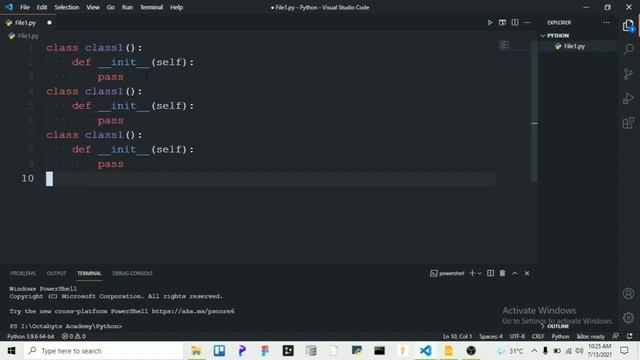640x360 pixels.
Task: Change language mode Python
Action: 560,336
